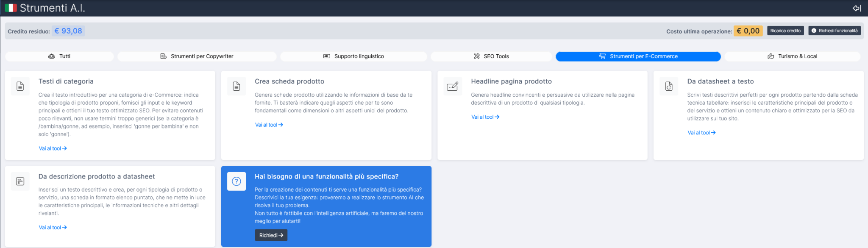
Task: Click the Da datasheet a testo title
Action: (721, 81)
